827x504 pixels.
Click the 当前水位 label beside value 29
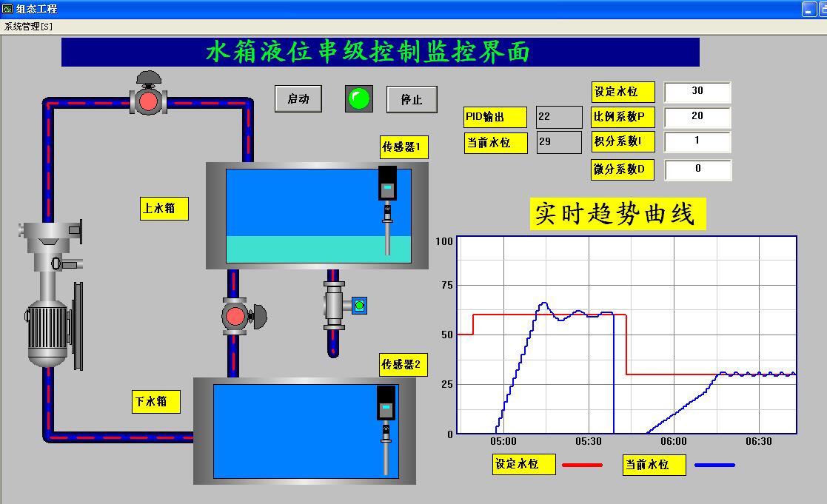[x=496, y=143]
